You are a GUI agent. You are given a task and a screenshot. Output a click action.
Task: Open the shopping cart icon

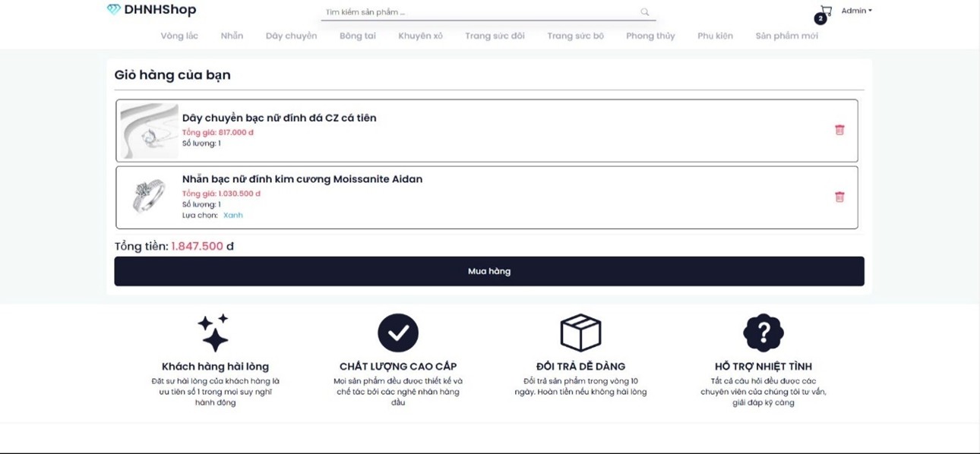tap(826, 11)
